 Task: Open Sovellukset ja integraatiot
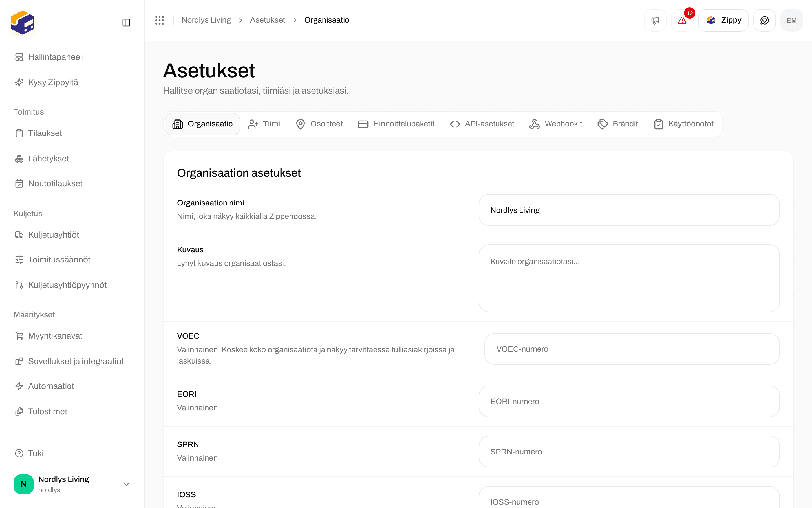(72, 361)
